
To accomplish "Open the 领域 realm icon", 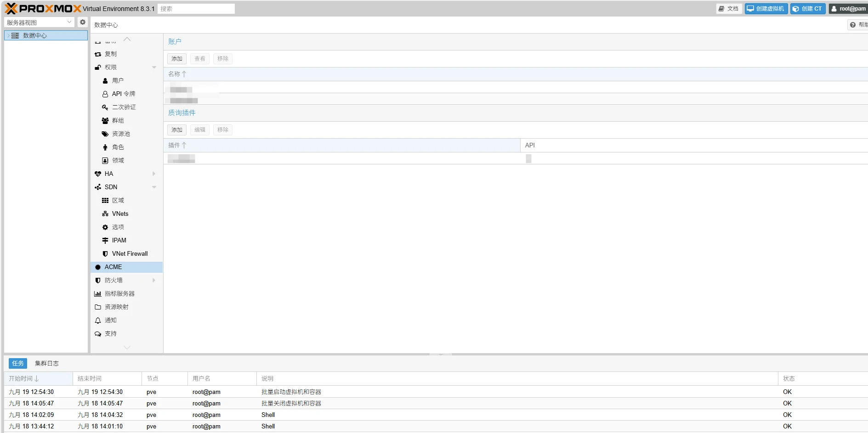I will click(105, 160).
